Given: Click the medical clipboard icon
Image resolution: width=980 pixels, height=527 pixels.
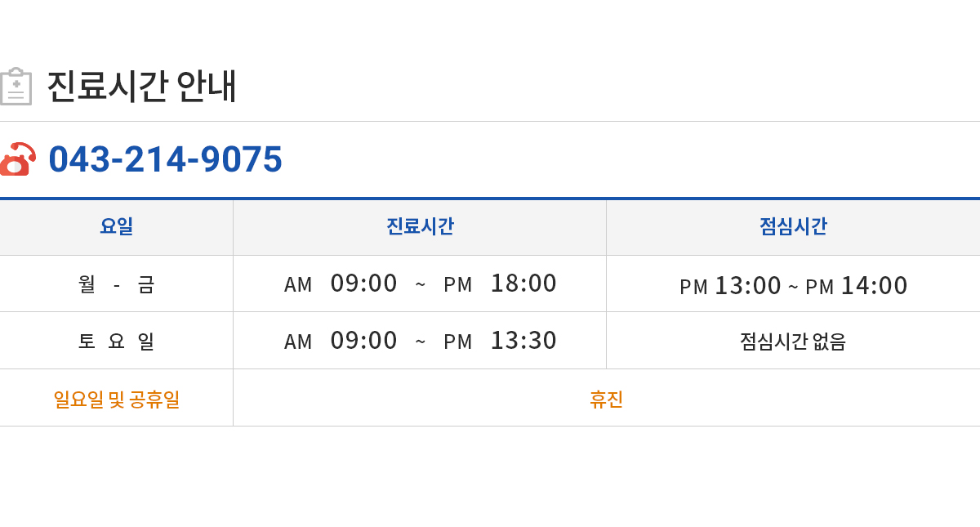Looking at the screenshot, I should (16, 87).
